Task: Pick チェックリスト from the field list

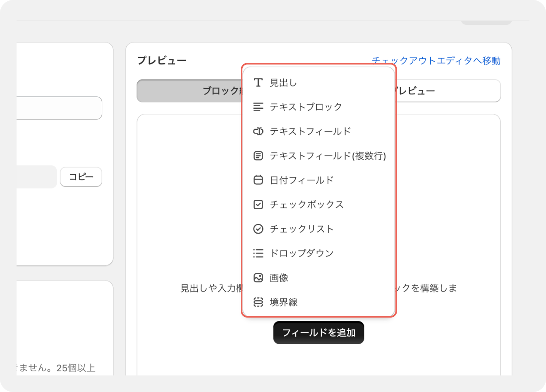Action: (x=302, y=229)
